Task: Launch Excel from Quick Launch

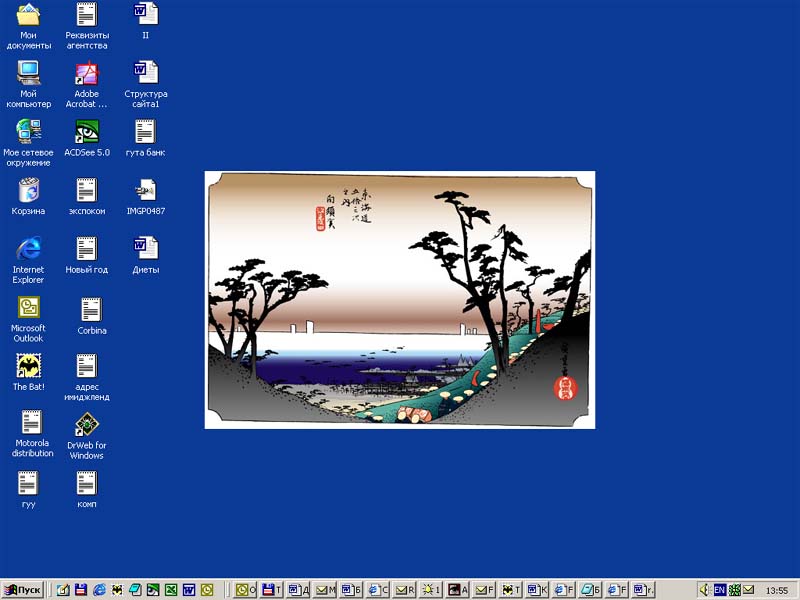Action: 171,590
